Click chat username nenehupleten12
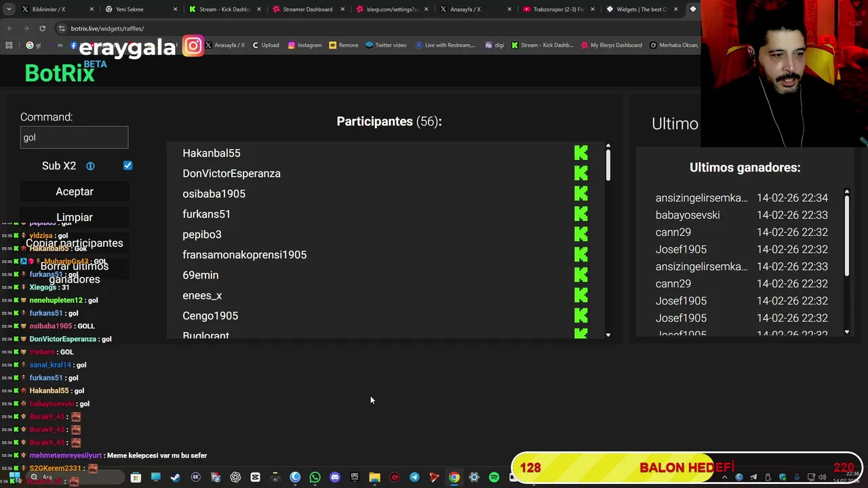The image size is (868, 488). pos(56,300)
